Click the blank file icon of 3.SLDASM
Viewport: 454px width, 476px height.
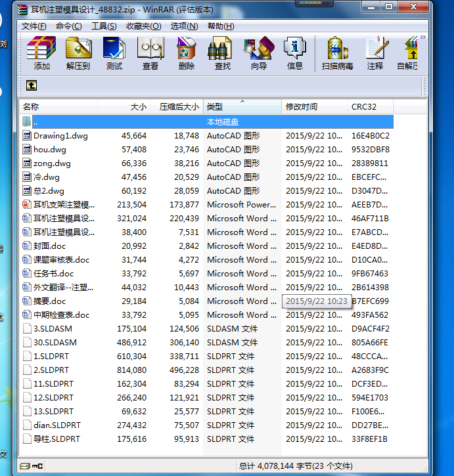27,329
